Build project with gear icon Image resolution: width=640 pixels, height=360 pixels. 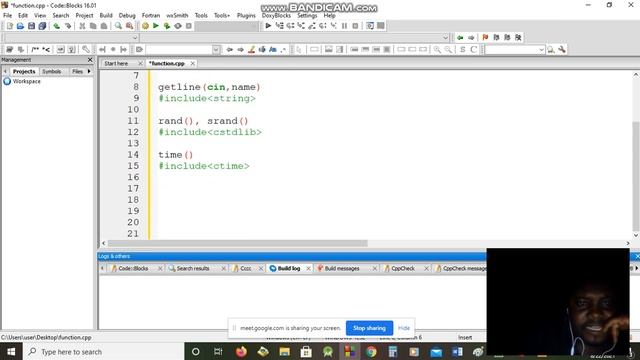pos(145,26)
